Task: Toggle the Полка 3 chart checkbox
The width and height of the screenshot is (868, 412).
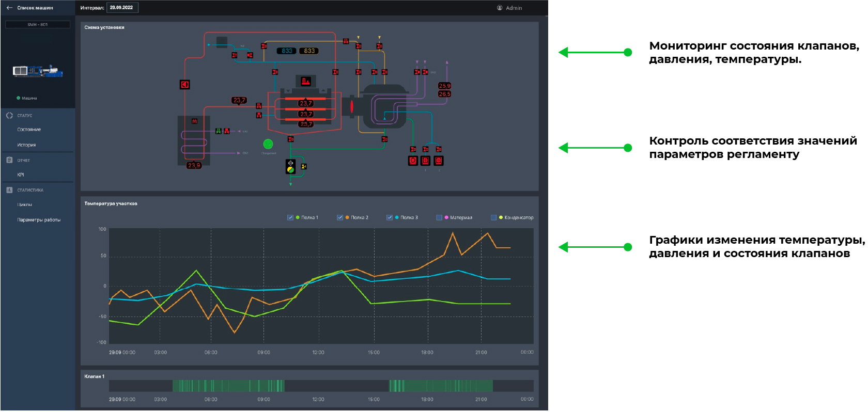Action: [x=390, y=217]
